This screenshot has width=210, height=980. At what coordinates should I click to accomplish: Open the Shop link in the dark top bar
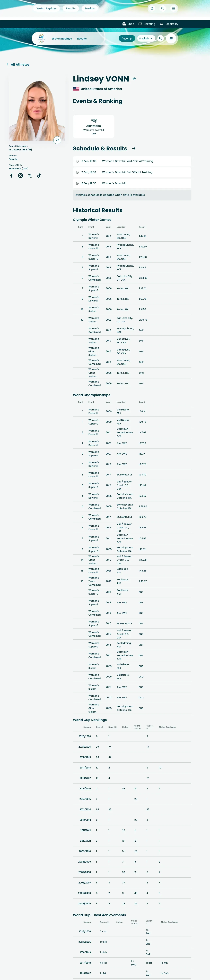coord(128,24)
